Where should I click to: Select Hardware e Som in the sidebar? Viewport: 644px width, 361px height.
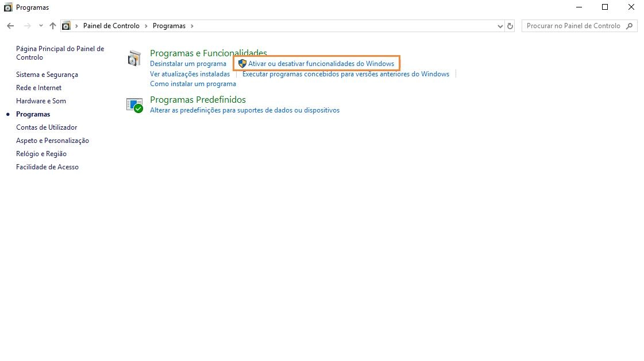[41, 101]
